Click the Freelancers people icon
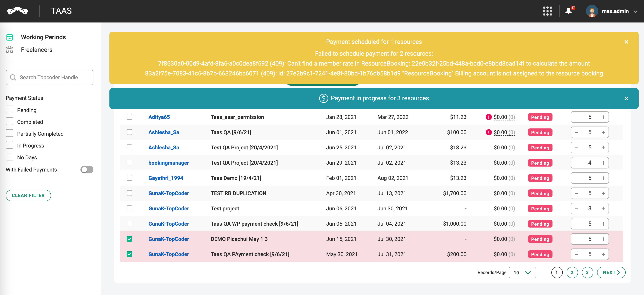This screenshot has width=644, height=295. point(10,50)
